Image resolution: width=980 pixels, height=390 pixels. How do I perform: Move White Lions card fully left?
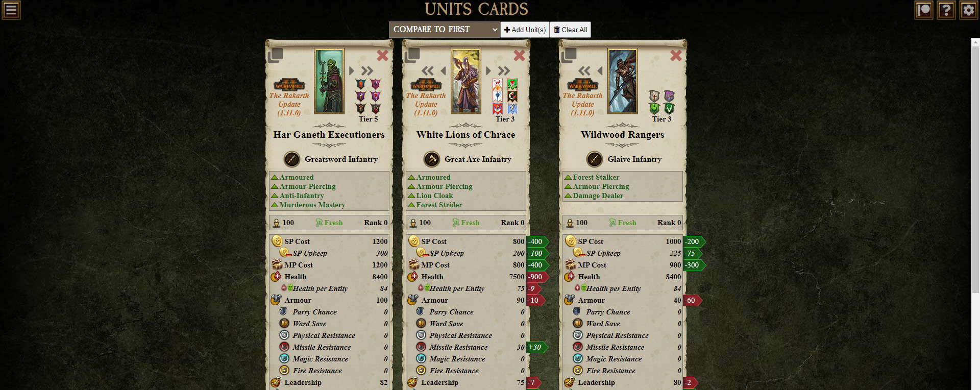[x=428, y=70]
